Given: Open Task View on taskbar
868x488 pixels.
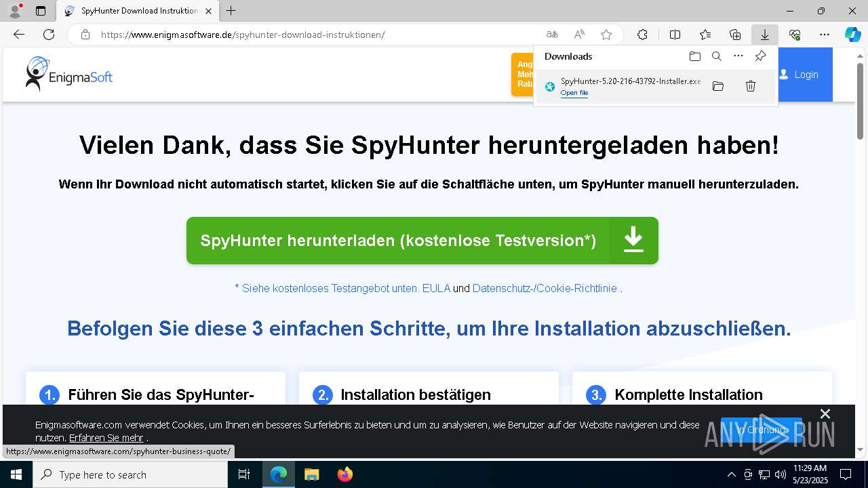Looking at the screenshot, I should (x=244, y=474).
